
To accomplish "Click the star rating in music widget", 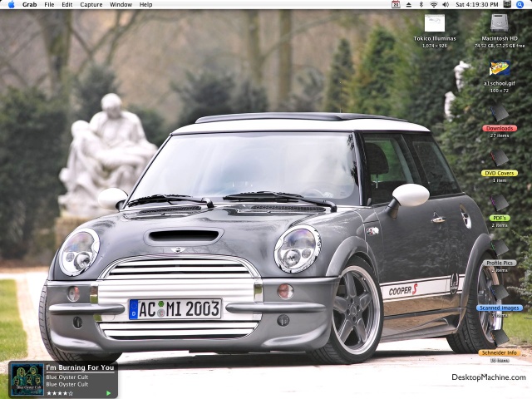I will (x=60, y=393).
